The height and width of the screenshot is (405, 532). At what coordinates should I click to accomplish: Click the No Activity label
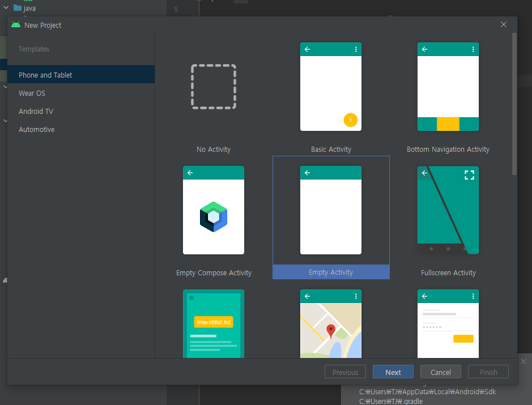214,149
